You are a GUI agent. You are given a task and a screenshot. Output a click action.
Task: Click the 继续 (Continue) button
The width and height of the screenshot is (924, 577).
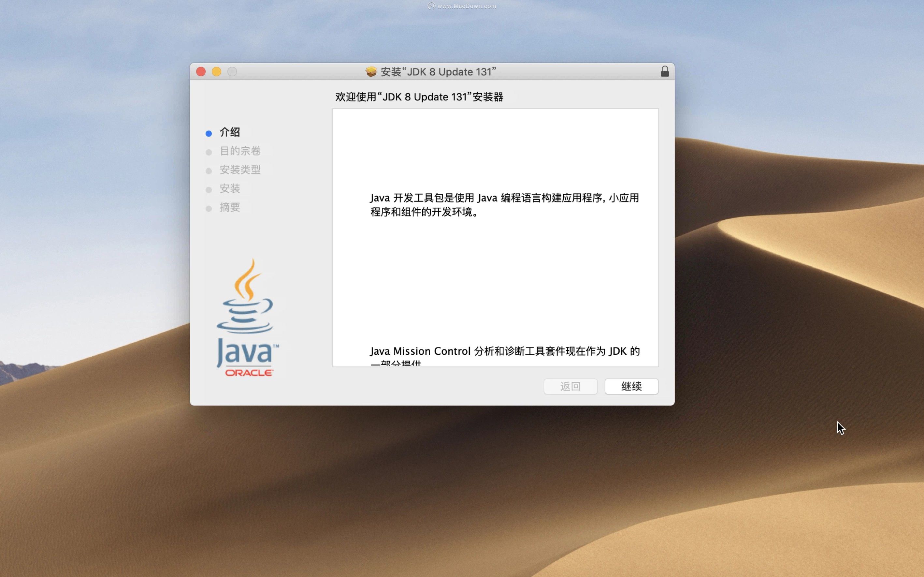pyautogui.click(x=631, y=386)
